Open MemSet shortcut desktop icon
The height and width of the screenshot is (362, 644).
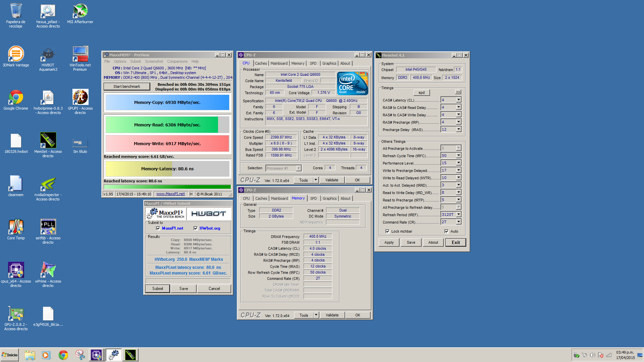coord(48,145)
